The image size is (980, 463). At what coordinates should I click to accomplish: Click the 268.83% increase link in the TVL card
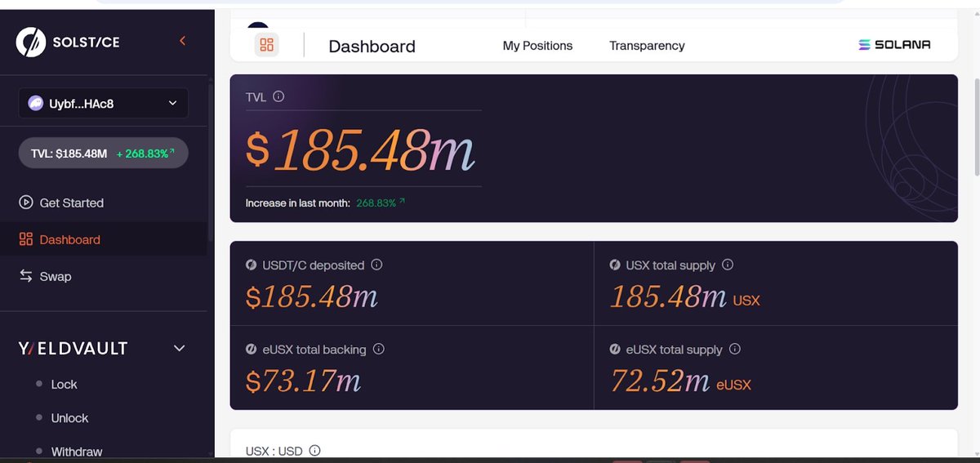click(x=381, y=203)
